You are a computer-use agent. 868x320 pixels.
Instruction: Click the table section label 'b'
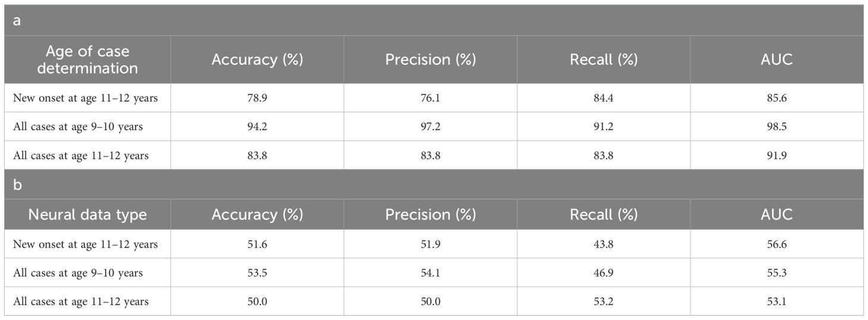(x=17, y=185)
